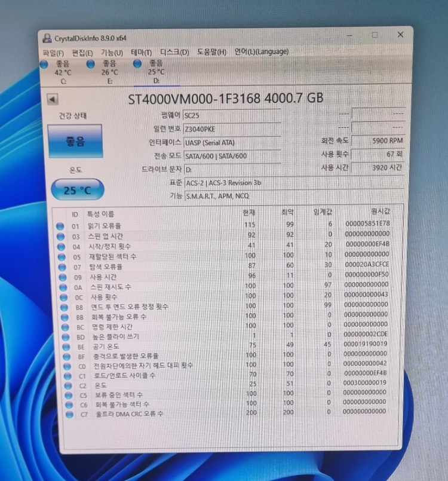Select raw value 000020A3CFCE
Image resolution: width=448 pixels, height=481 pixels.
367,264
